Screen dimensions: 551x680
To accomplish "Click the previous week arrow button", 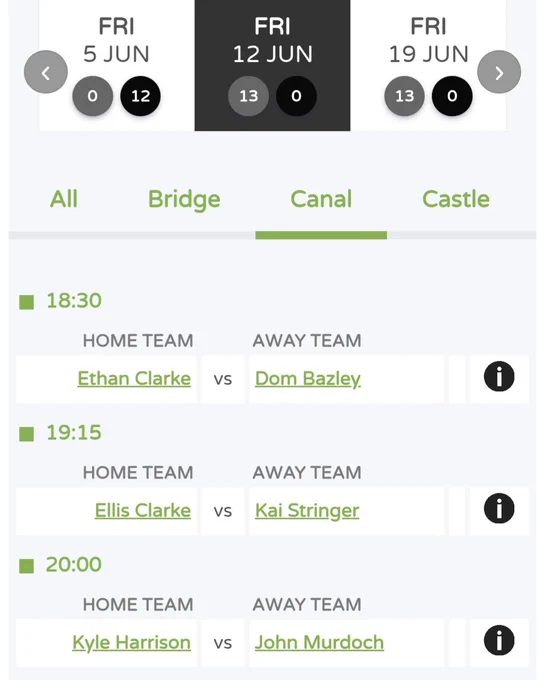I will click(46, 72).
